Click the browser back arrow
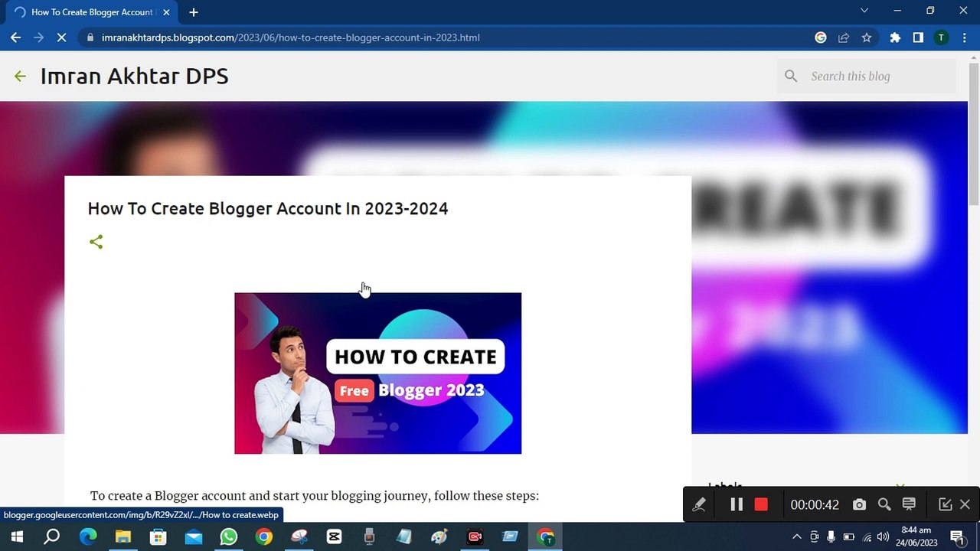 pyautogui.click(x=15, y=37)
